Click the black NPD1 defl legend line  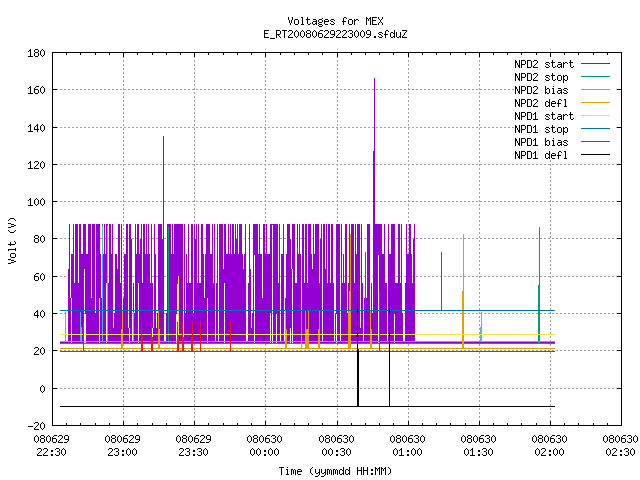click(x=596, y=155)
